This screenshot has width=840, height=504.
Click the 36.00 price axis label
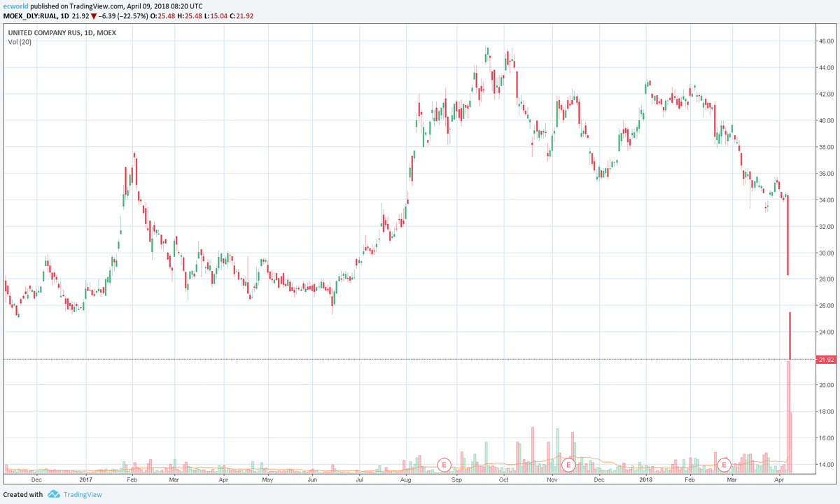pos(826,174)
